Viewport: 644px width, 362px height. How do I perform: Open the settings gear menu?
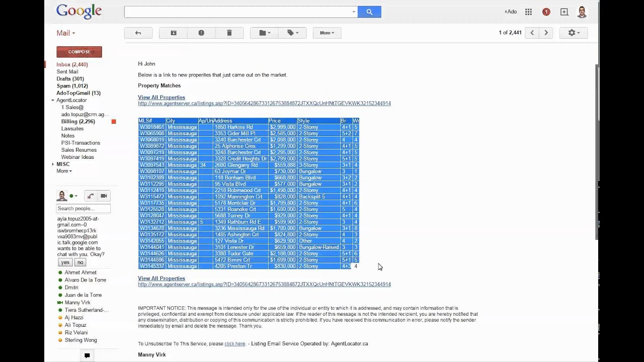pyautogui.click(x=574, y=33)
